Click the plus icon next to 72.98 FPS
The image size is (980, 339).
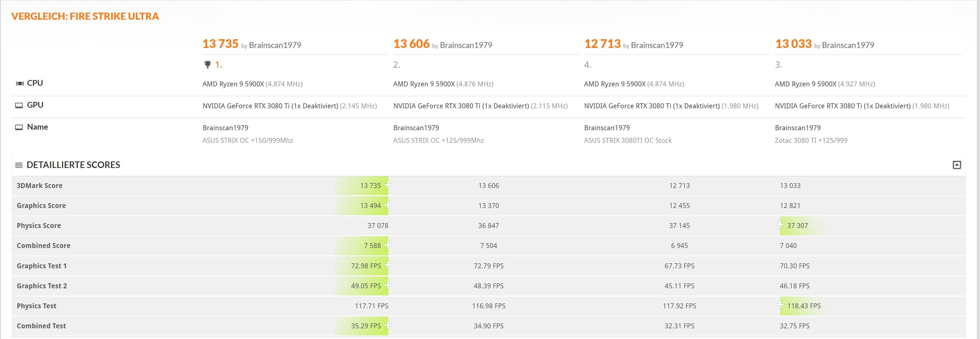coord(388,265)
